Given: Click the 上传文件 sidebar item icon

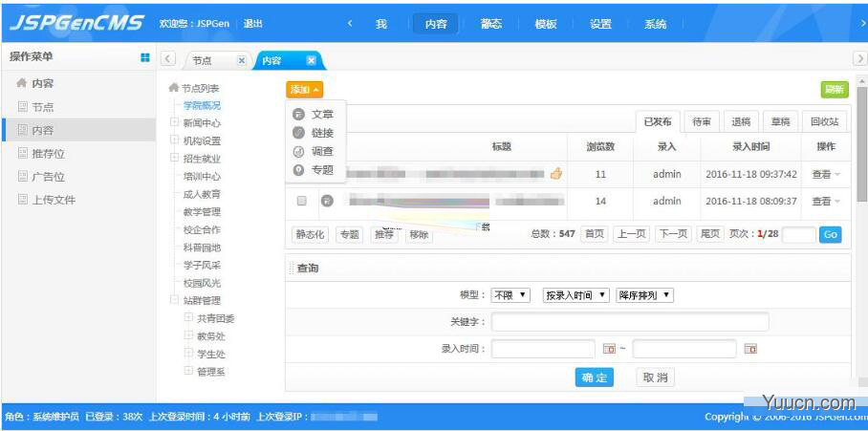Looking at the screenshot, I should [22, 199].
